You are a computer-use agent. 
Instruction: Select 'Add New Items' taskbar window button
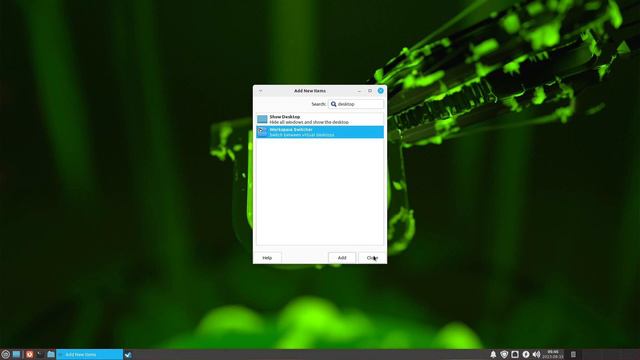click(x=89, y=354)
